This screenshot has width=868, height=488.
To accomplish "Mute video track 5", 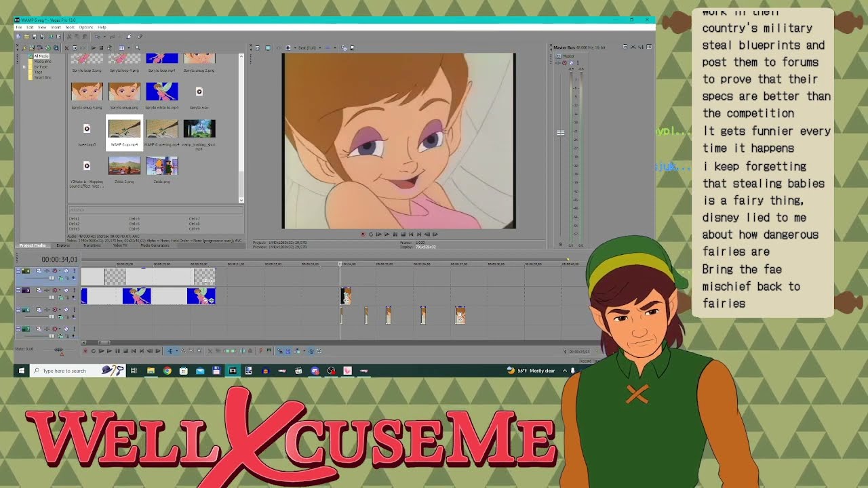I will pos(66,290).
